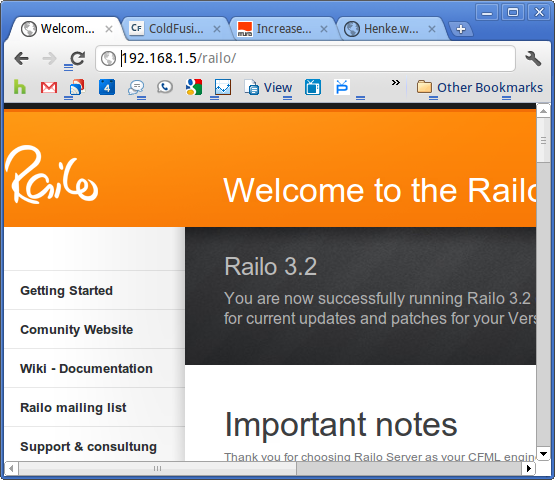555x480 pixels.
Task: Open the wrench settings menu
Action: tap(532, 58)
